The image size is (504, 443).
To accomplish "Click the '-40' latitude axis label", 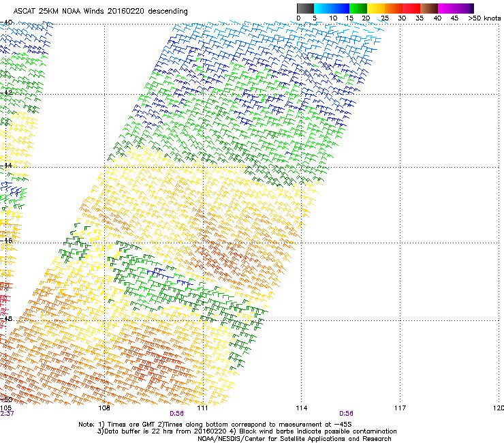I will (6, 22).
